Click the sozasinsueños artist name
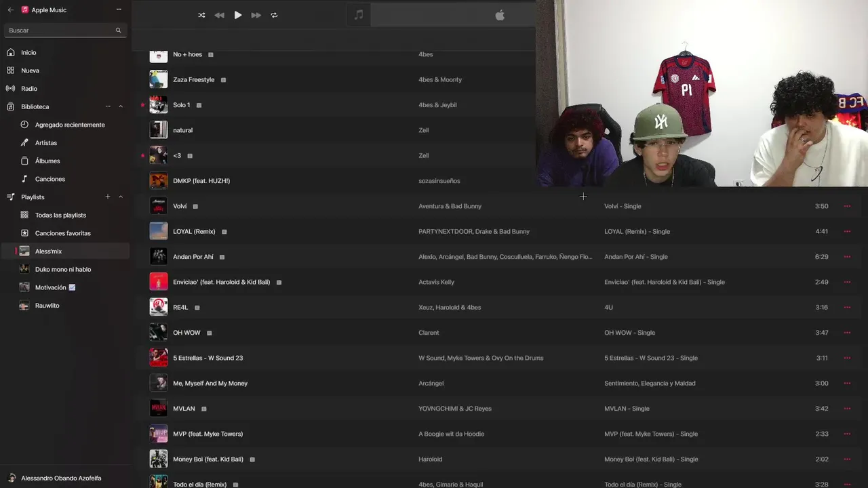The image size is (868, 488). tap(439, 181)
